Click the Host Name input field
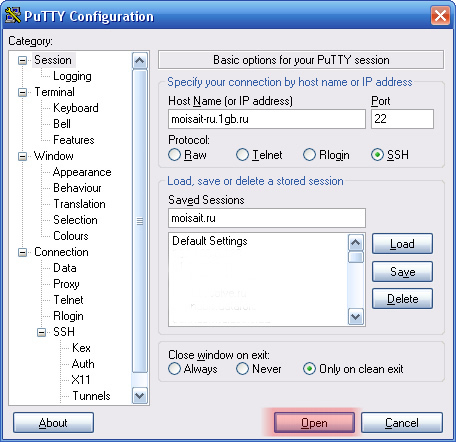456x442 pixels. 267,119
